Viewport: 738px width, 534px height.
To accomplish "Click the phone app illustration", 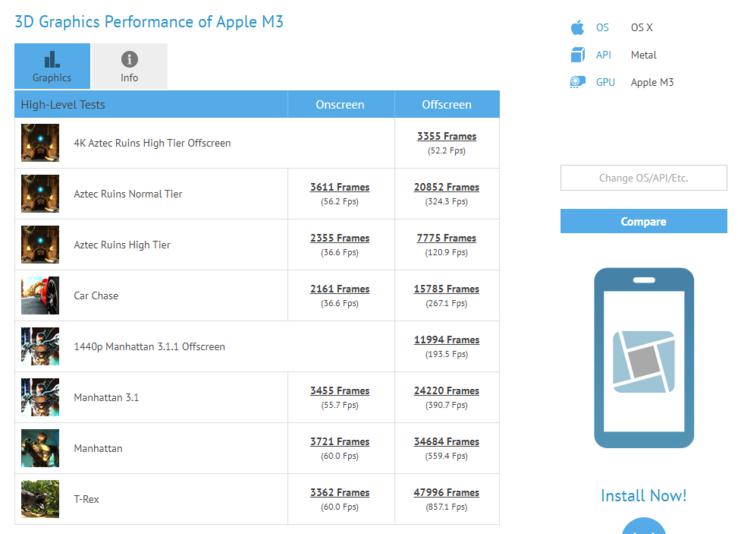I will click(644, 358).
